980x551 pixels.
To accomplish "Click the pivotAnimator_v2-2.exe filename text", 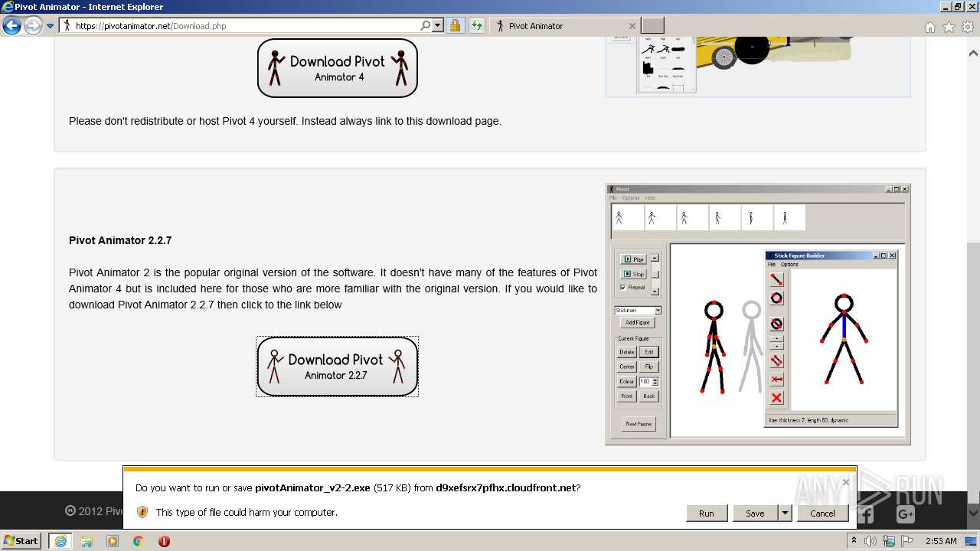I will (312, 487).
